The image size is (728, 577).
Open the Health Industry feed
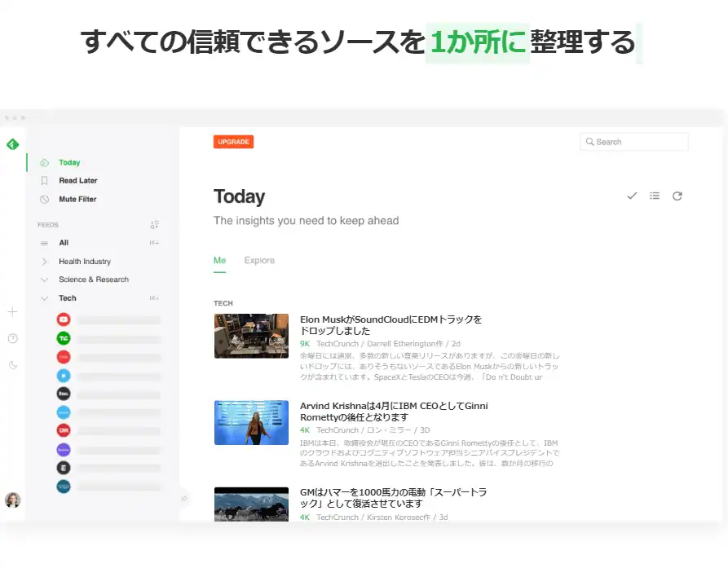pos(85,262)
